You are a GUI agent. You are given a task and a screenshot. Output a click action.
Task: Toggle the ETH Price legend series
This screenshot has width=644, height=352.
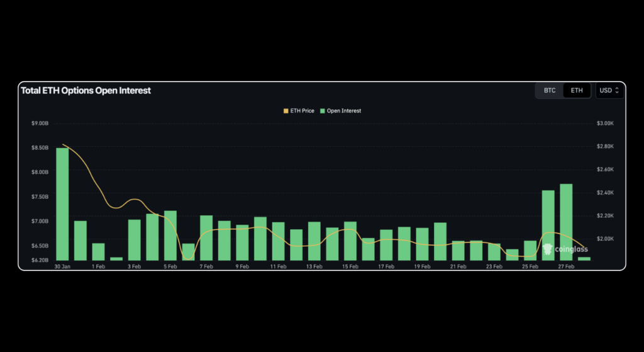299,111
